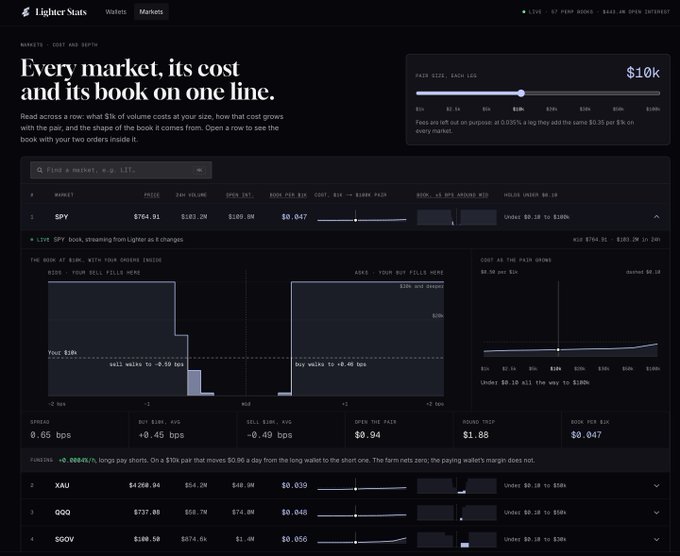
Task: Set pair size to $1k tick
Action: (x=419, y=109)
